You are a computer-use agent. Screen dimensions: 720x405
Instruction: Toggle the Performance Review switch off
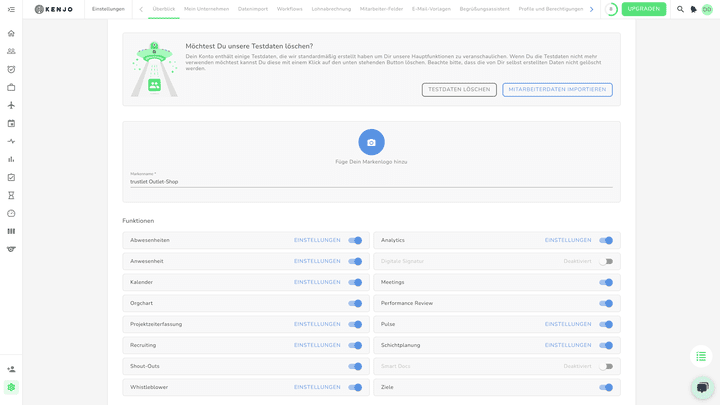tap(606, 303)
